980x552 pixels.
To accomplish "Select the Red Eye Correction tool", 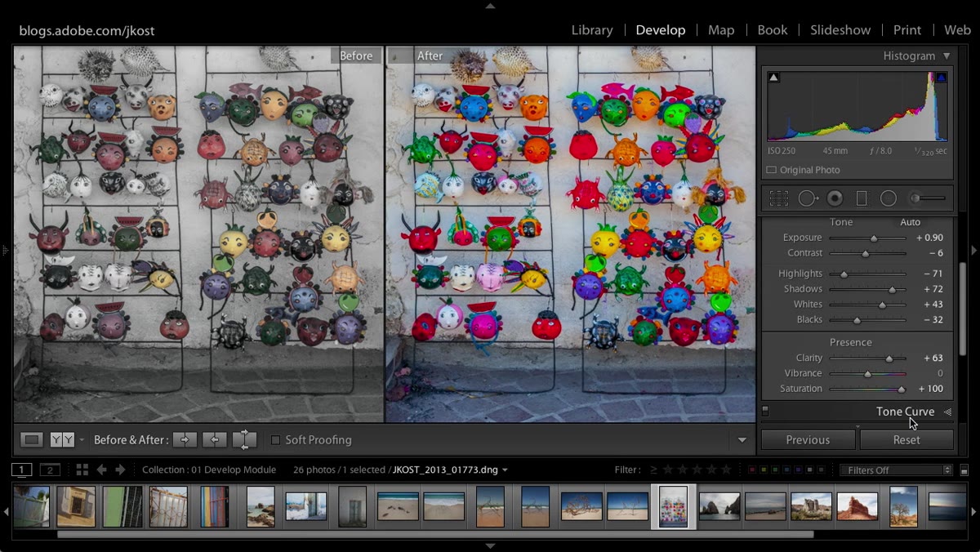I will 835,198.
